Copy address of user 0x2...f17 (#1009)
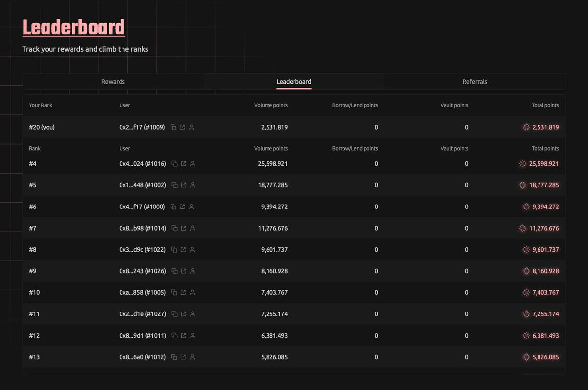This screenshot has height=390, width=588. click(x=173, y=127)
